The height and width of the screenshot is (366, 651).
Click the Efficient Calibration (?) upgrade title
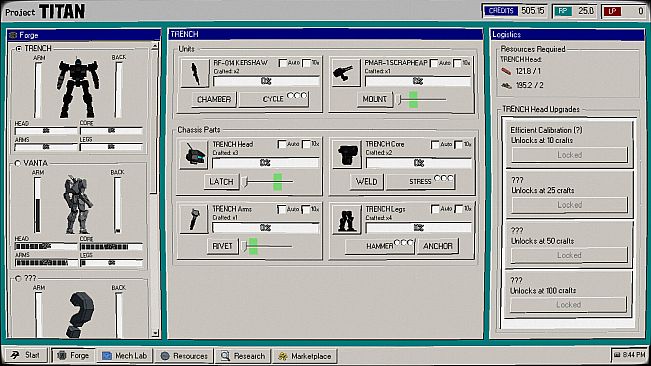[546, 130]
